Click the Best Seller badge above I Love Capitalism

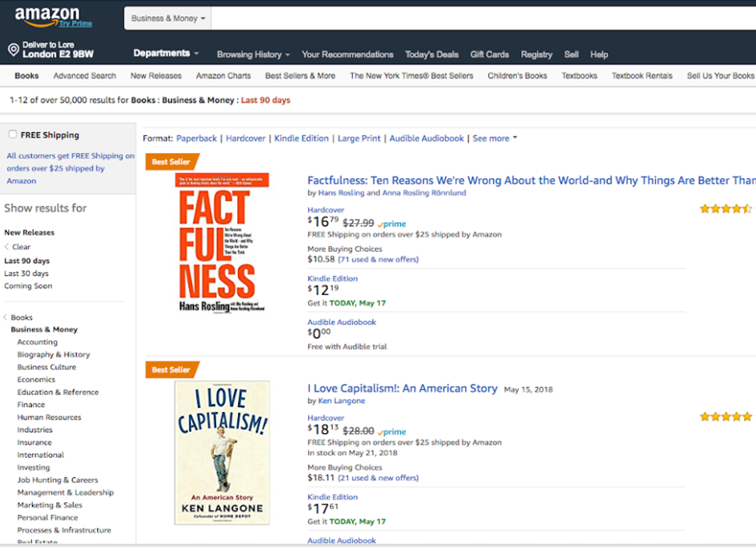(x=172, y=370)
